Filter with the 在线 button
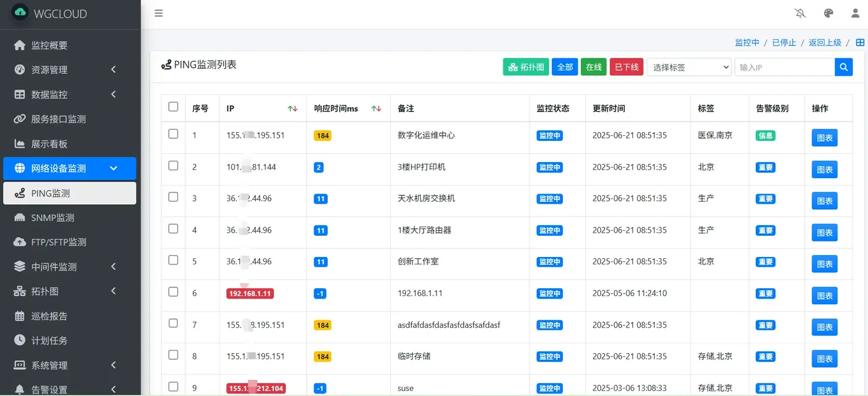The width and height of the screenshot is (868, 396). (594, 67)
